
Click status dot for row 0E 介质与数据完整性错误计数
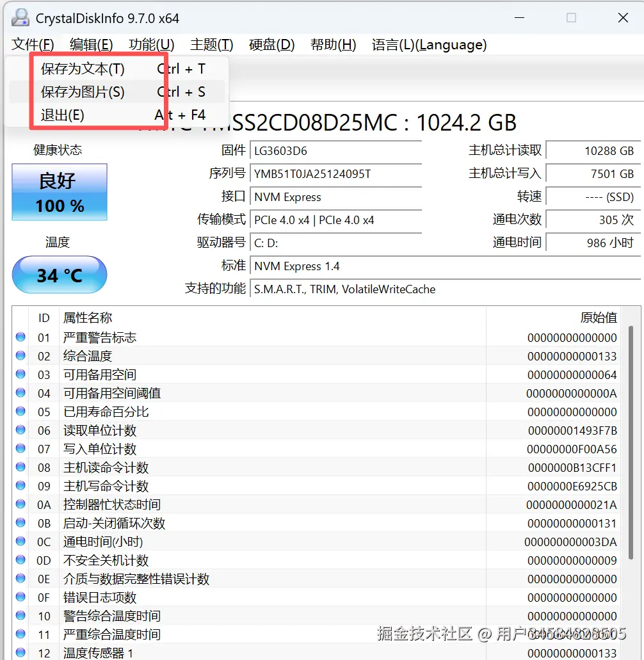(20, 578)
